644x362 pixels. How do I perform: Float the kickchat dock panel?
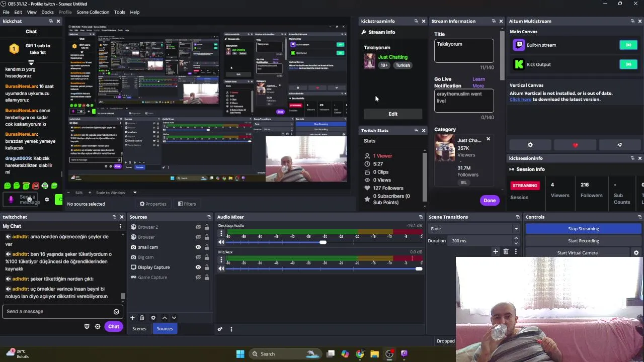51,21
